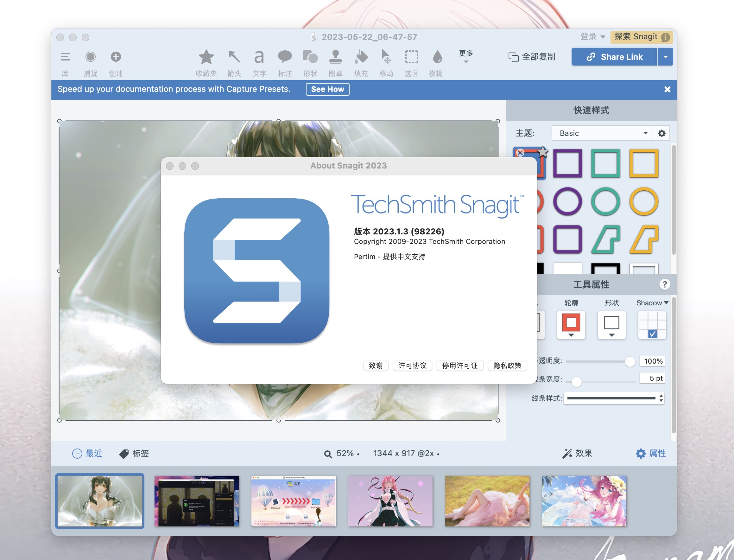Click the Deactivate License button
Viewport: 734px width, 560px height.
[x=460, y=365]
